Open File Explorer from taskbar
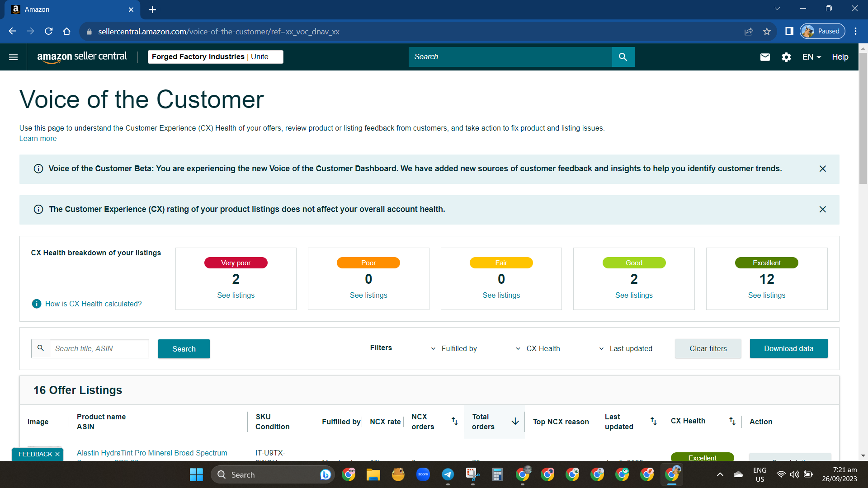 [x=373, y=474]
